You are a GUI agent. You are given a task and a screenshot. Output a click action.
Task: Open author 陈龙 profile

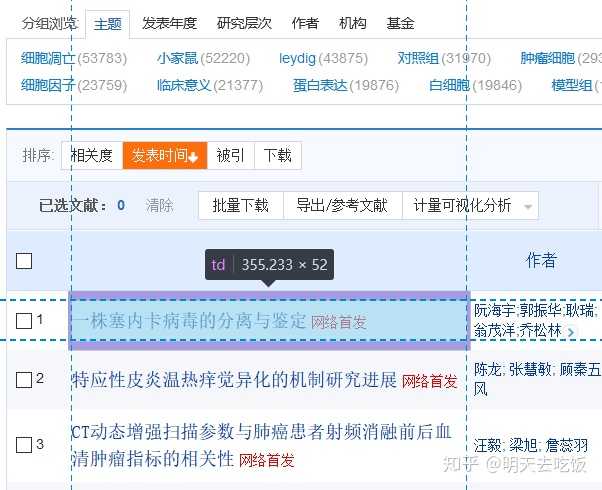488,370
